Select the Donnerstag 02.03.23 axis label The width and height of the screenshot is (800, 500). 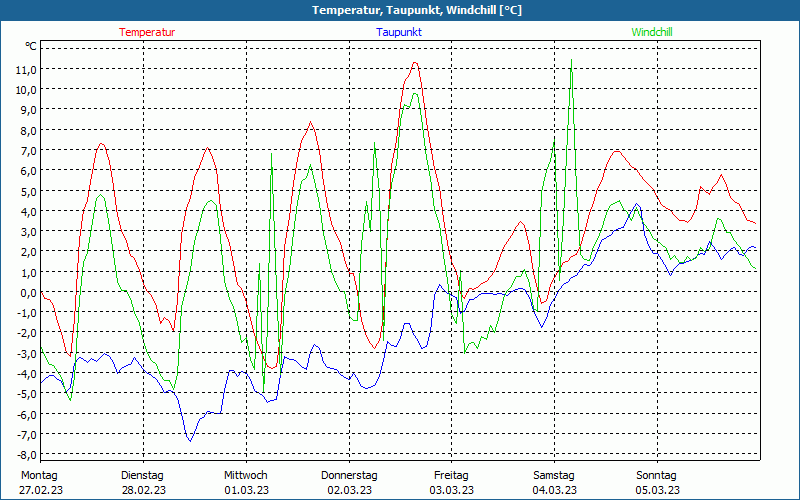coord(349,483)
